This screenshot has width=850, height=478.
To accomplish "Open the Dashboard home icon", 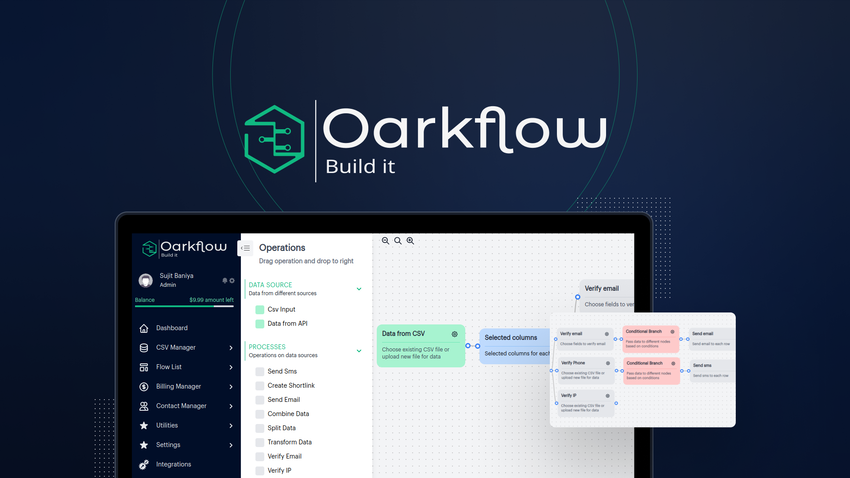I will click(x=144, y=328).
